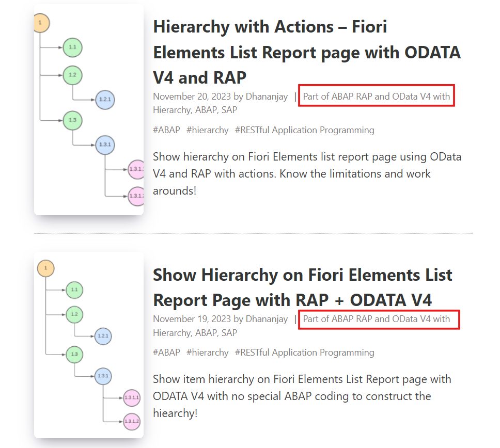Viewport: 500px width, 448px height.
Task: Click the second post's hierarchy diagram thumbnail
Action: coord(89,345)
